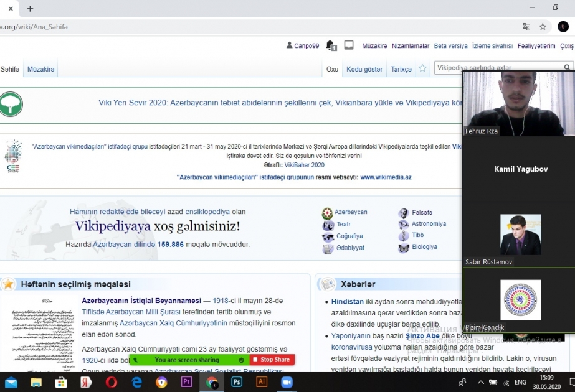The height and width of the screenshot is (392, 575).
Task: Open File Explorer from taskbar
Action: (x=36, y=383)
